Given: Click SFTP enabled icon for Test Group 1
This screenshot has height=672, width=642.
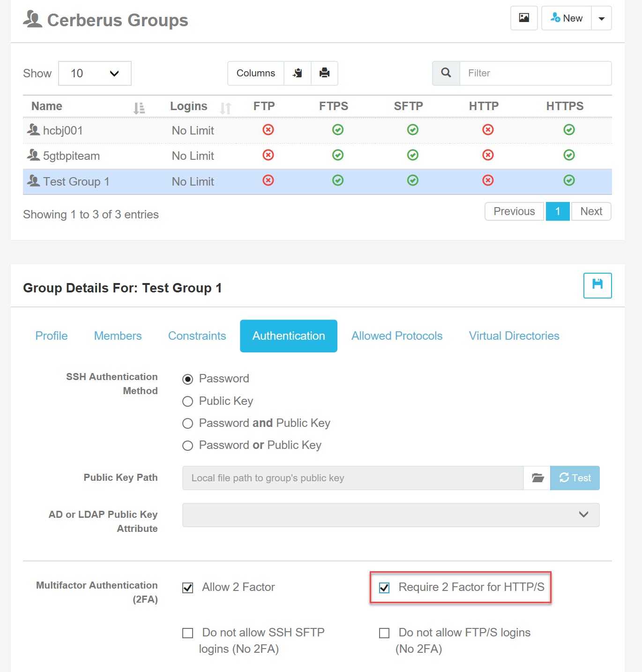Looking at the screenshot, I should coord(413,180).
